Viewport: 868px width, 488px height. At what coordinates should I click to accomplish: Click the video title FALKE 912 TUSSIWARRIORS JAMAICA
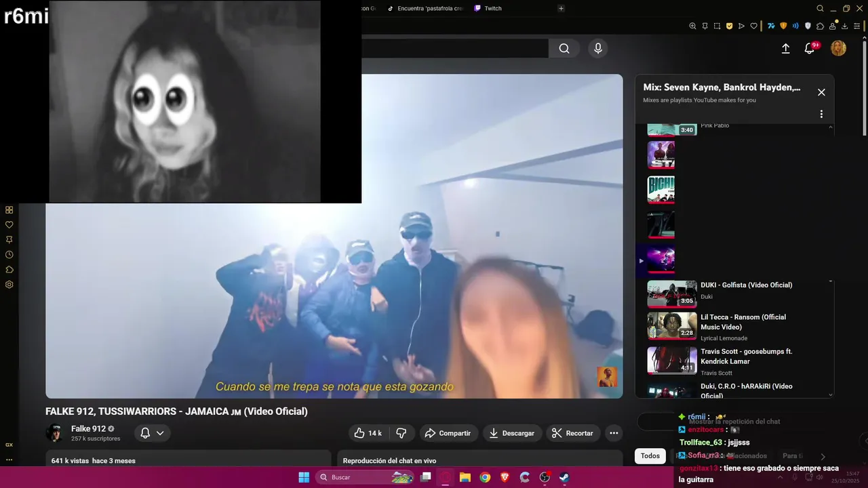[176, 411]
